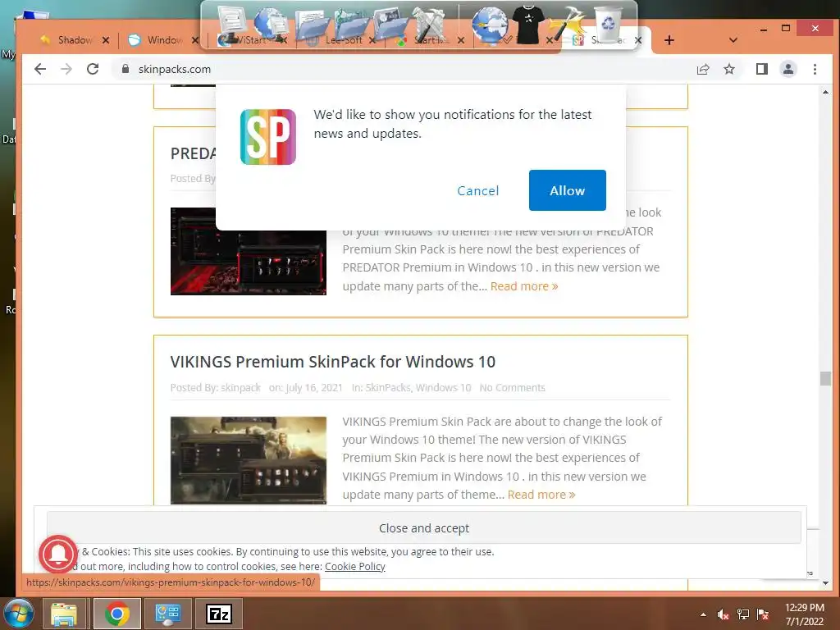Reload the skinpacks.com page

[x=93, y=69]
